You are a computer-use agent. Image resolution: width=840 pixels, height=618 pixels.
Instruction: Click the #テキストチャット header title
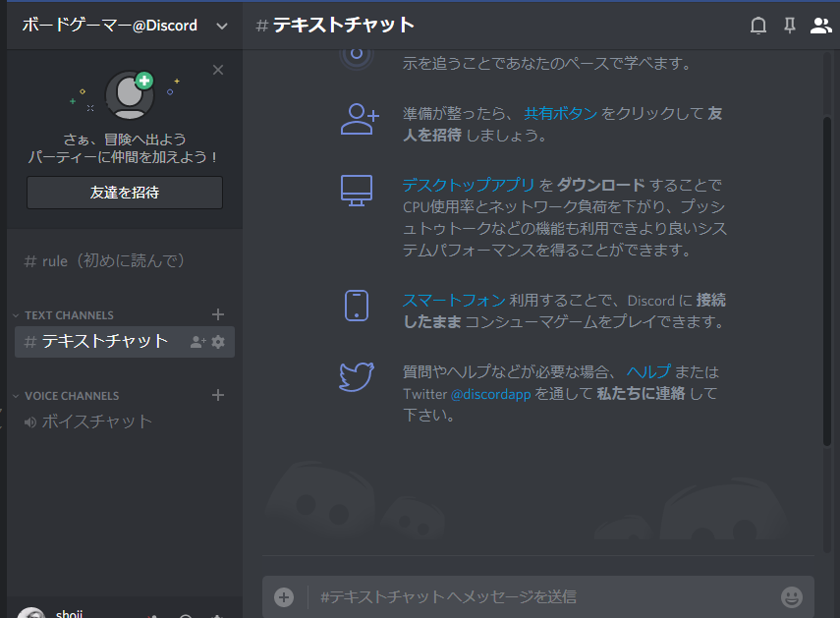click(x=336, y=26)
